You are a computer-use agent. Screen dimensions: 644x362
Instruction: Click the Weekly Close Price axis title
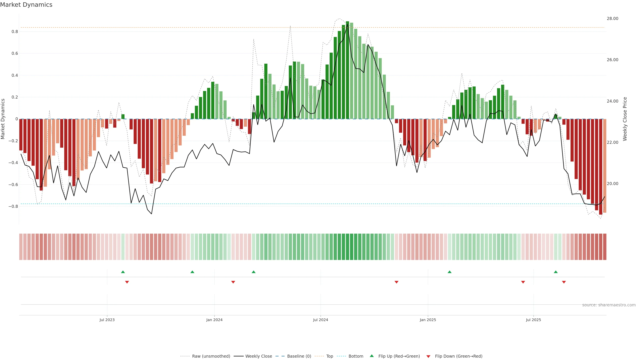coord(625,119)
